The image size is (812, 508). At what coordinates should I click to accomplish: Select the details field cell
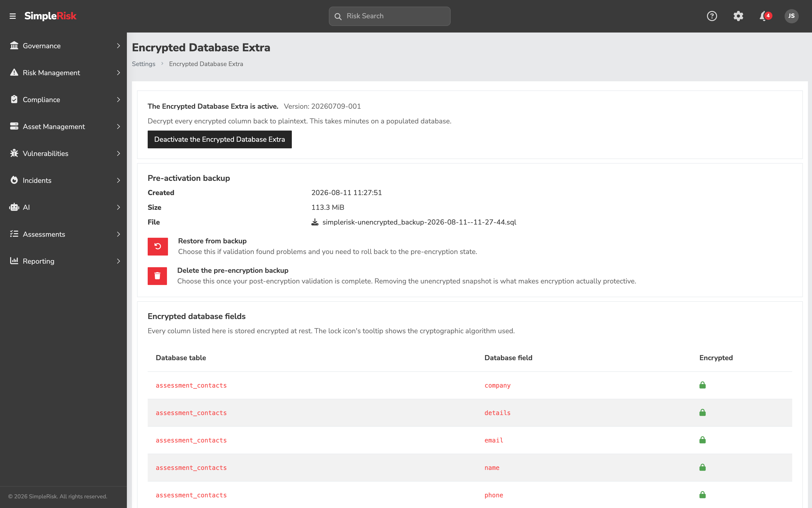point(497,413)
